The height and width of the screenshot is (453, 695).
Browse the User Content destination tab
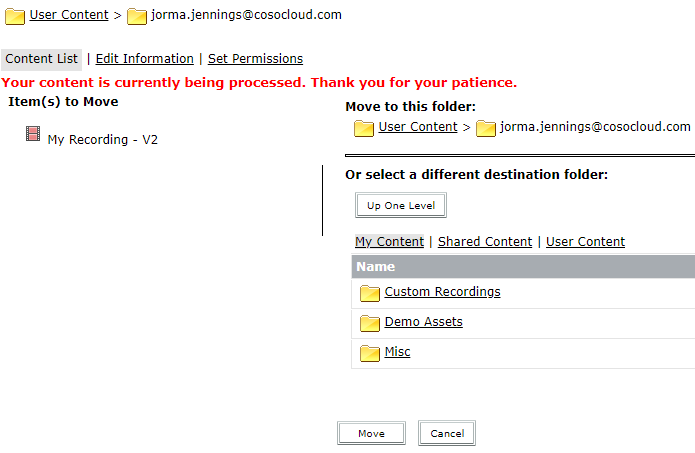585,242
